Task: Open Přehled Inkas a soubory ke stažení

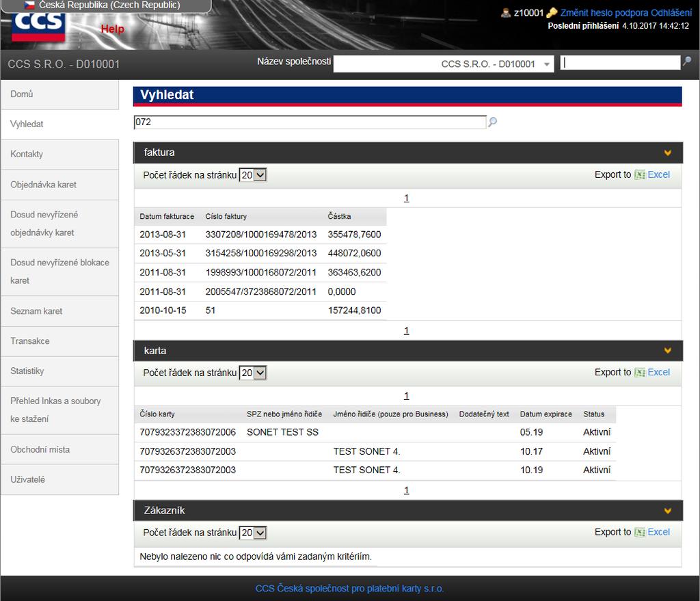Action: [60, 410]
